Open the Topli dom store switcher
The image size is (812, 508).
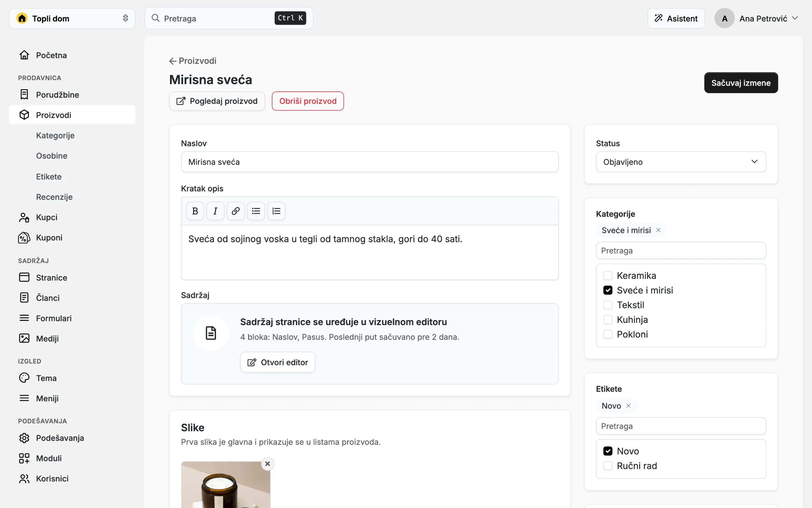pyautogui.click(x=72, y=18)
